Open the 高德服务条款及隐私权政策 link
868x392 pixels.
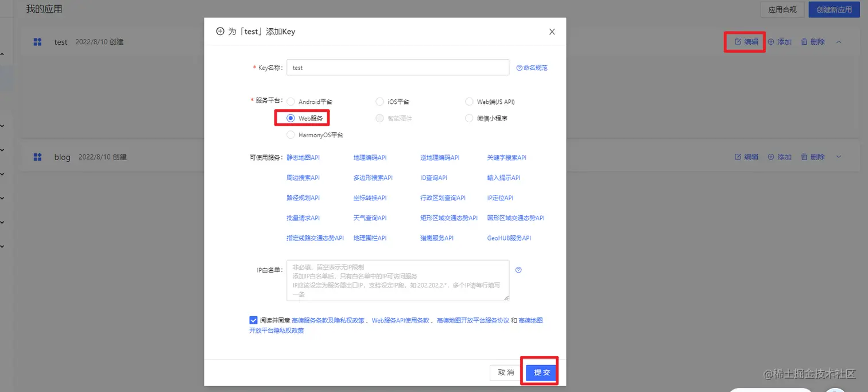[328, 320]
